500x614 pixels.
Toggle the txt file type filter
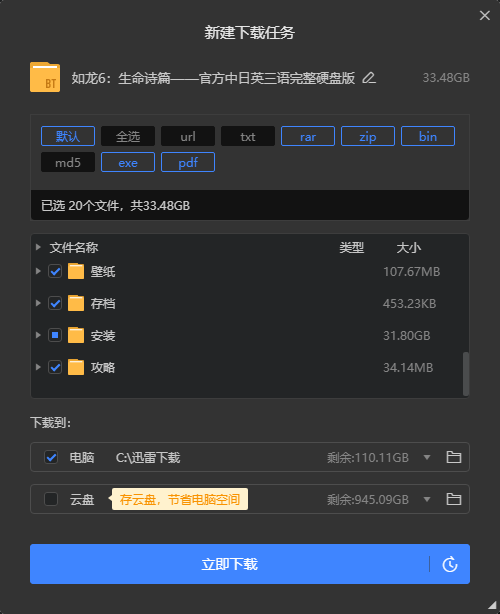tap(248, 136)
